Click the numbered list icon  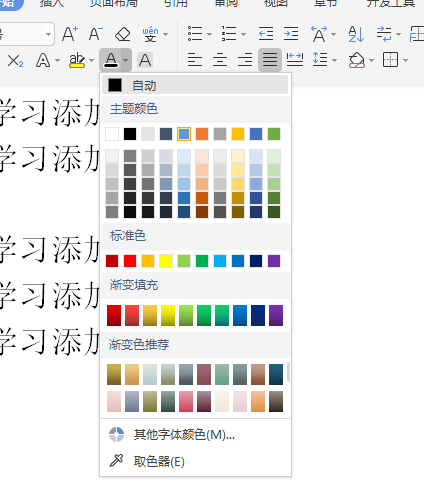(x=229, y=34)
